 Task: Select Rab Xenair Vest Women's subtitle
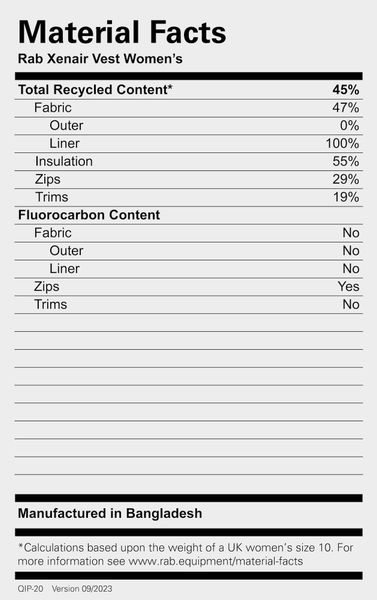100,59
